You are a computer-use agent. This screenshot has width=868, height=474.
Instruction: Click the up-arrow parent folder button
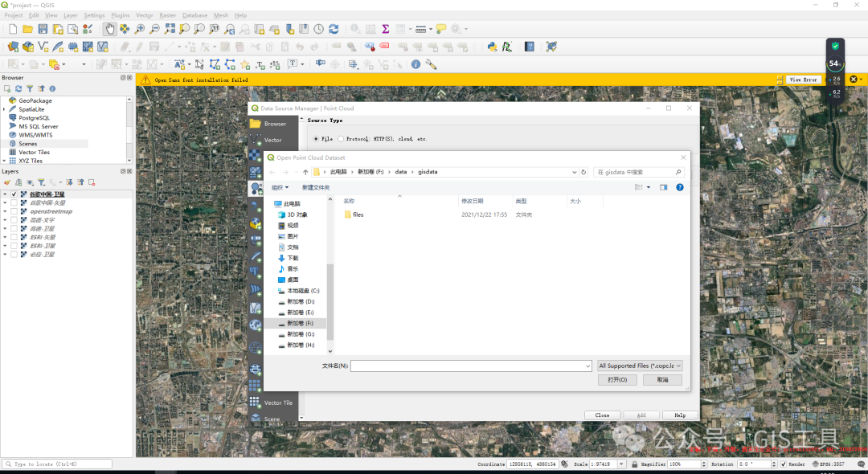[x=305, y=172]
